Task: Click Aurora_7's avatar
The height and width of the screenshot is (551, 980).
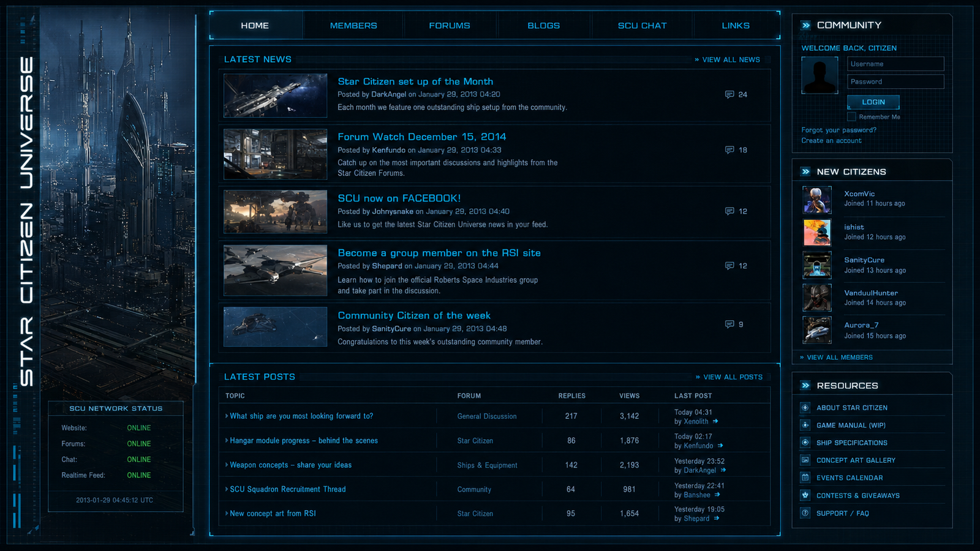Action: (817, 331)
